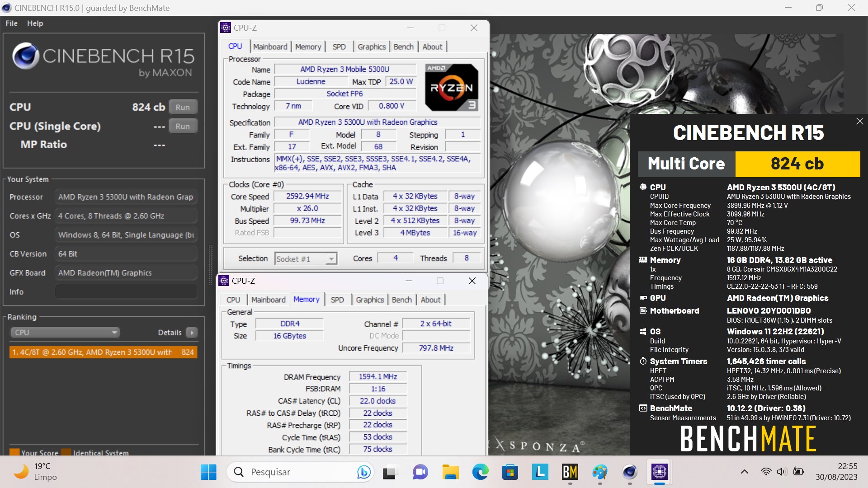Open Microsoft Store taskbar icon
868x488 pixels.
click(510, 472)
